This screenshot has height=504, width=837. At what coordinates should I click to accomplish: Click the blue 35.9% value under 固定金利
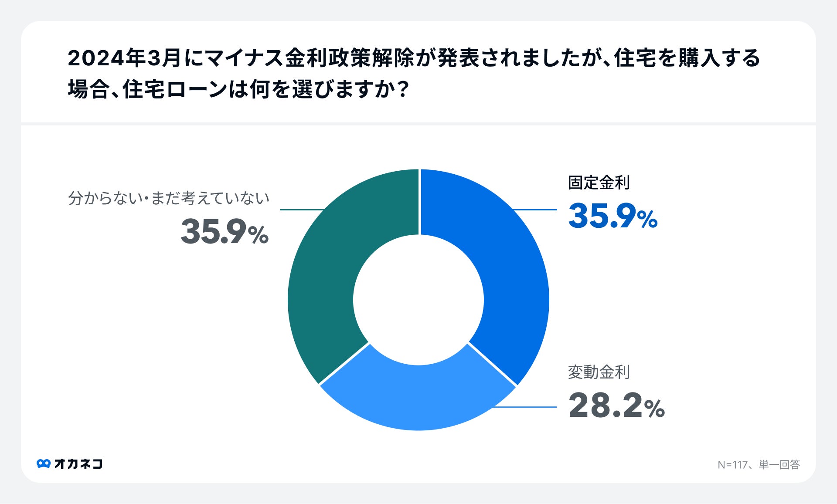click(x=612, y=216)
